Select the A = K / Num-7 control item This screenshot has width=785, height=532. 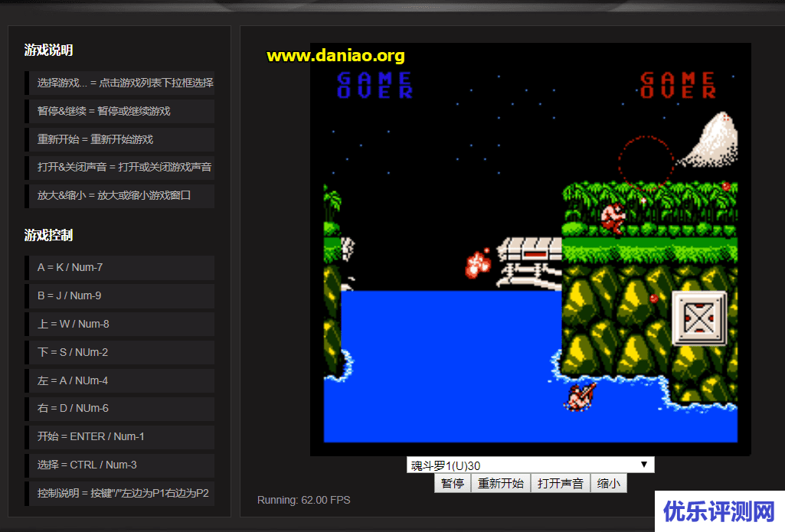[x=120, y=268]
